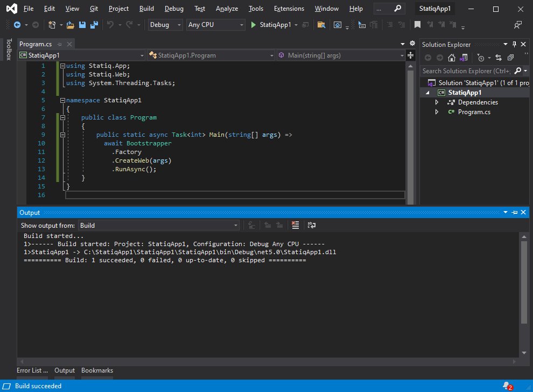Select Solution 'StatiqApp1' tree row
This screenshot has height=392, width=533.
pyautogui.click(x=475, y=82)
